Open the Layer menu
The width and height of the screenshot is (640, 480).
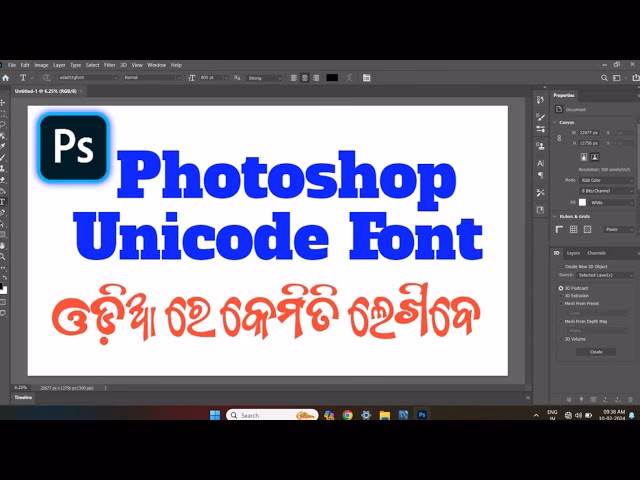pos(59,65)
